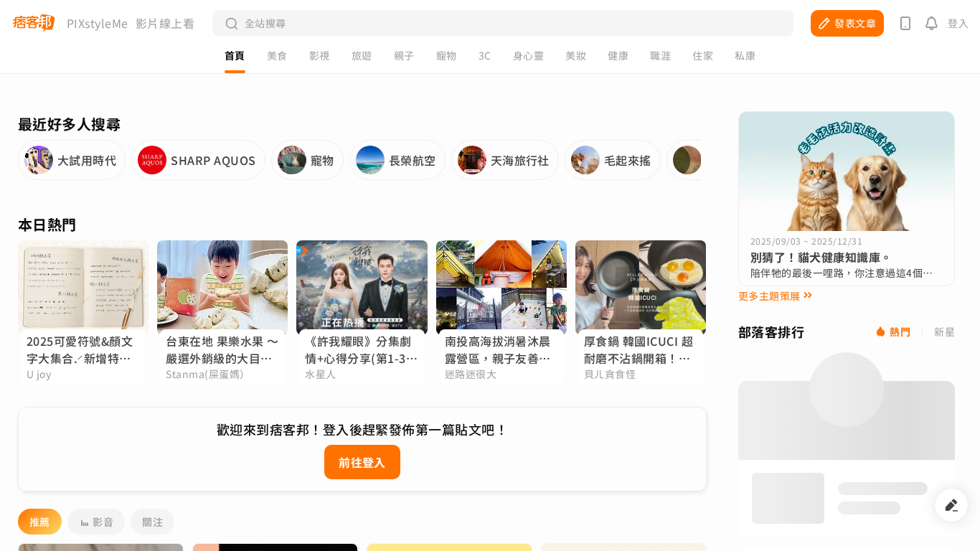Select the 親子 category tab
Screen dimensions: 980x551
coord(404,56)
